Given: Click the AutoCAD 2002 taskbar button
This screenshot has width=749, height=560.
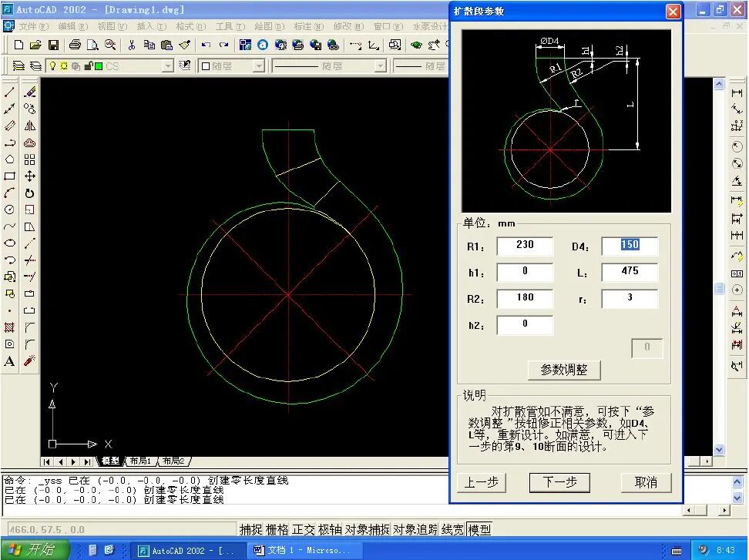Looking at the screenshot, I should (x=189, y=551).
